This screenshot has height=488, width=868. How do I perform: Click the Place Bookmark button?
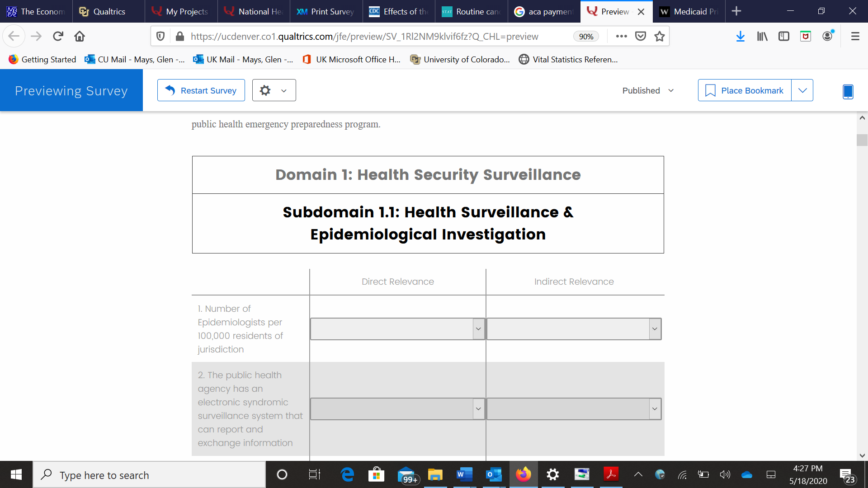pyautogui.click(x=745, y=90)
